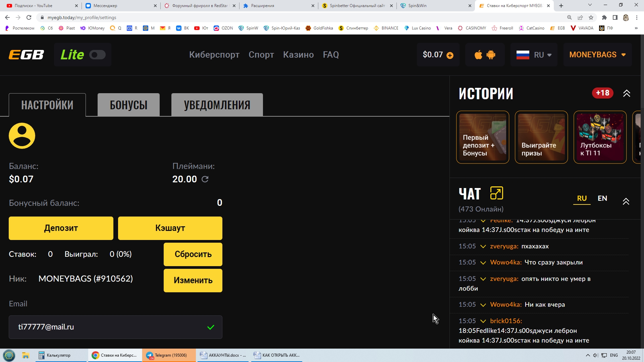The height and width of the screenshot is (362, 644).
Task: Open a new browser tab
Action: click(561, 6)
